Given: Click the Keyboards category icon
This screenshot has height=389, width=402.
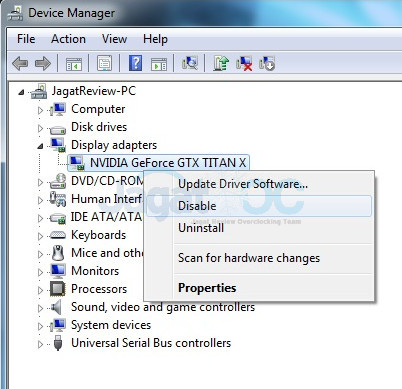Looking at the screenshot, I should pos(58,235).
